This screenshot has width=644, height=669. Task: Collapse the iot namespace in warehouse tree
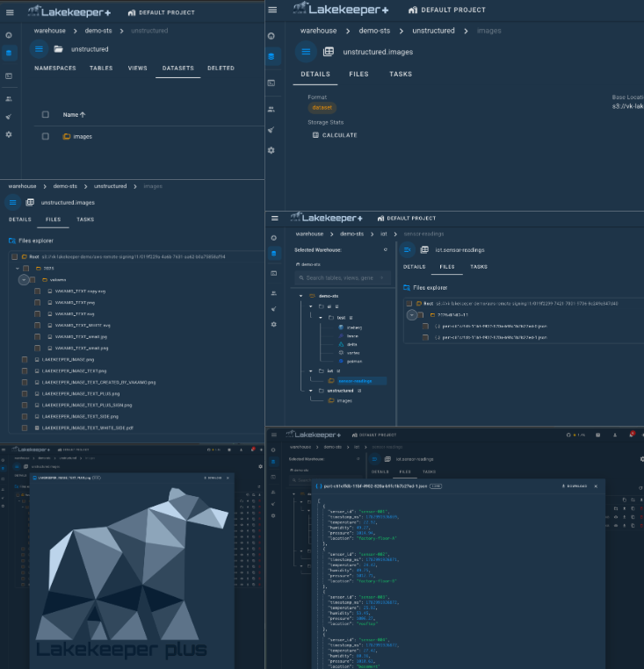point(311,371)
